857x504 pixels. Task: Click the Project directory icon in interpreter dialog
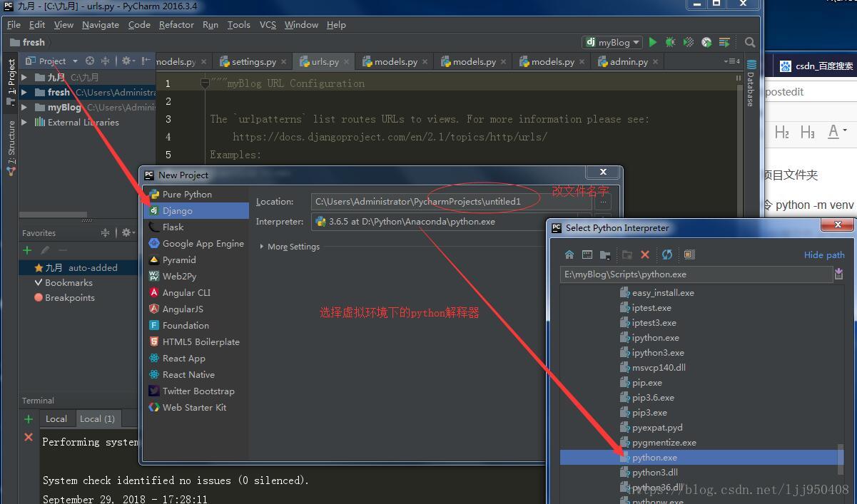tap(604, 254)
